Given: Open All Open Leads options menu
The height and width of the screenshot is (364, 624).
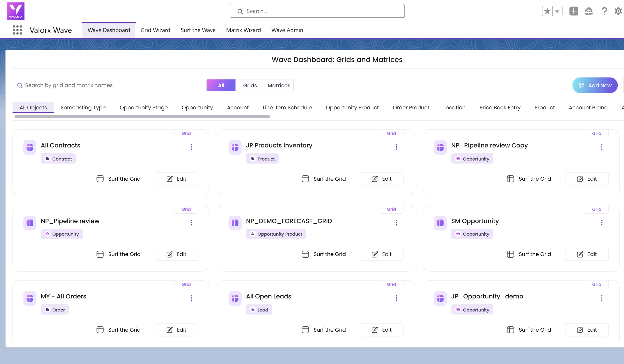Looking at the screenshot, I should pyautogui.click(x=397, y=298).
